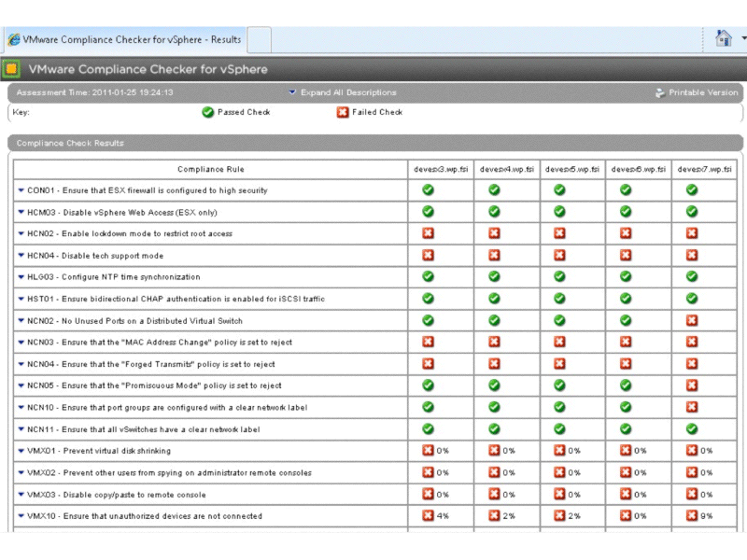
Task: Expand the HCN02 lockdown mode rule
Action: click(x=21, y=233)
